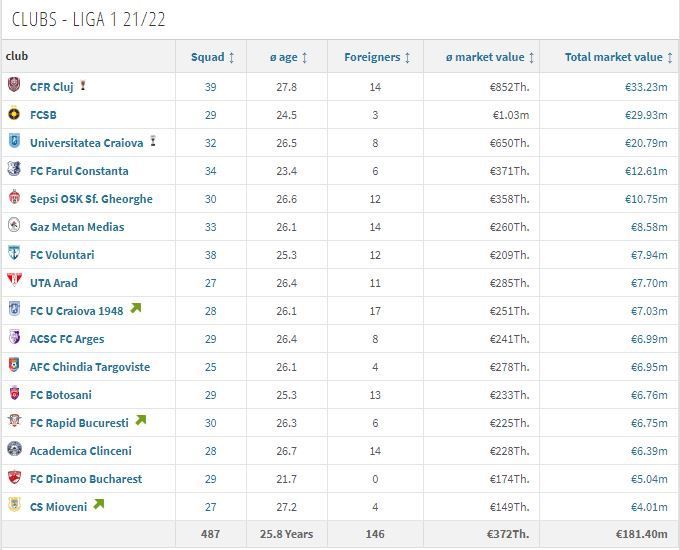Click the FC Dinamo Bucharest crest

pyautogui.click(x=14, y=477)
